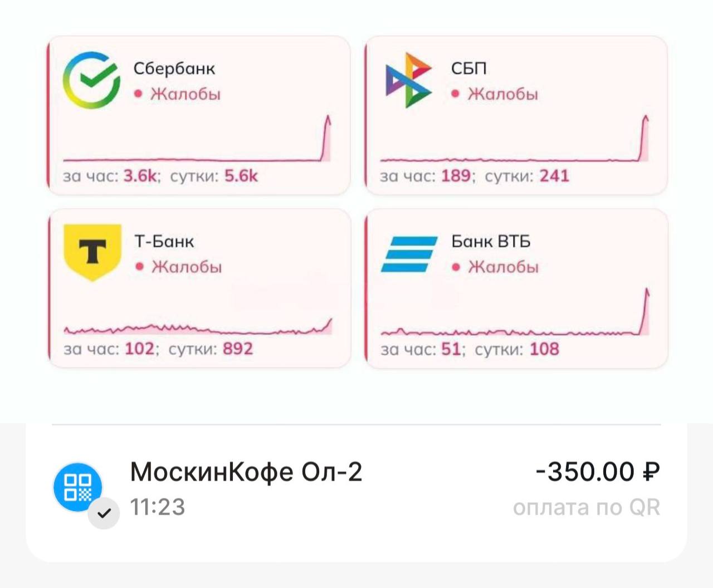The height and width of the screenshot is (588, 713).
Task: Click the 'оплата по QR' label
Action: (x=586, y=508)
